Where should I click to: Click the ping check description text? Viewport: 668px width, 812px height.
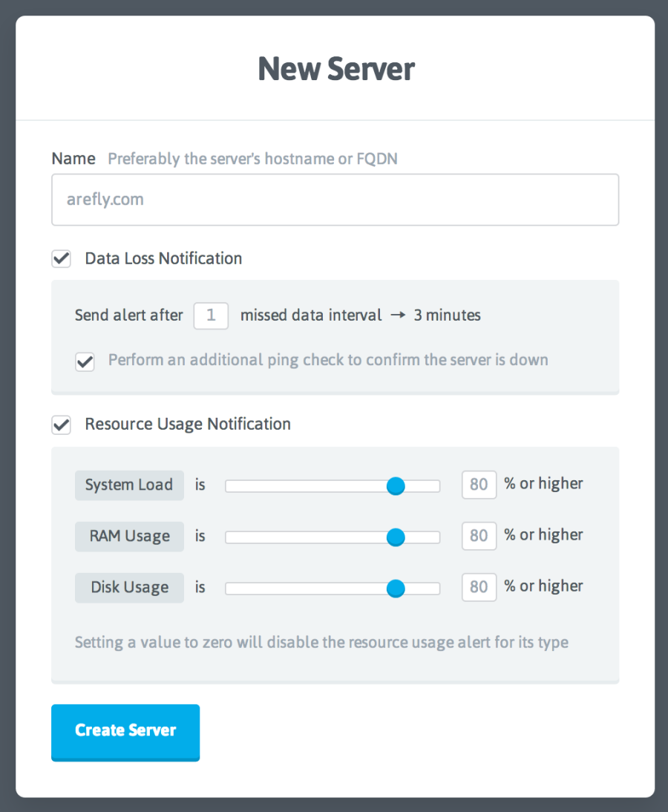(328, 360)
